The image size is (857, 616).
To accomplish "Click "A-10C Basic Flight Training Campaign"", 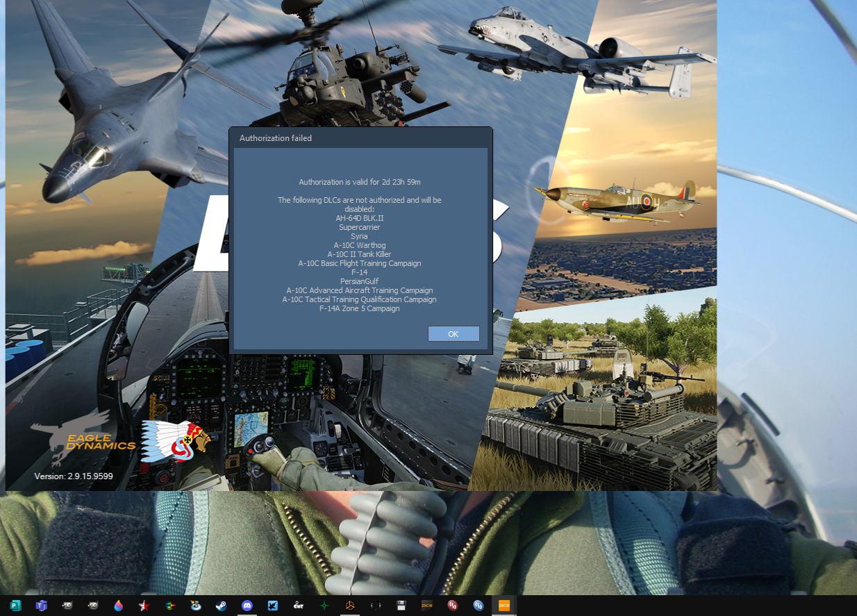I will pos(360,263).
